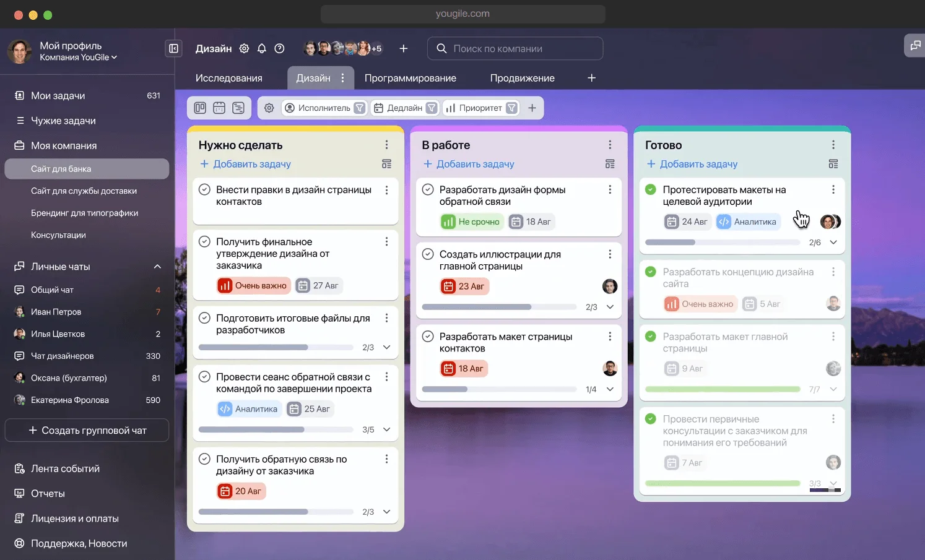Collapse Личные чаты section
The image size is (925, 560).
tap(157, 267)
